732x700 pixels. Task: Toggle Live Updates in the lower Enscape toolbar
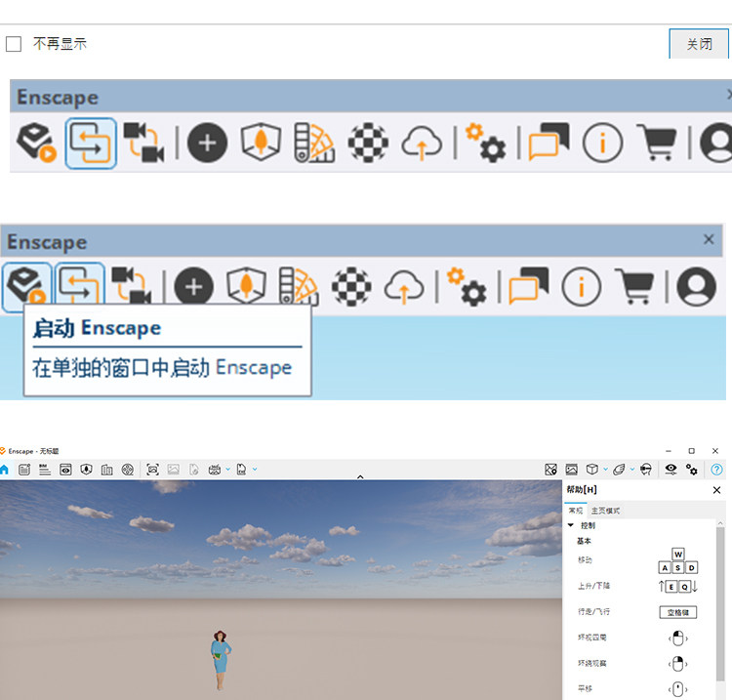coord(79,285)
